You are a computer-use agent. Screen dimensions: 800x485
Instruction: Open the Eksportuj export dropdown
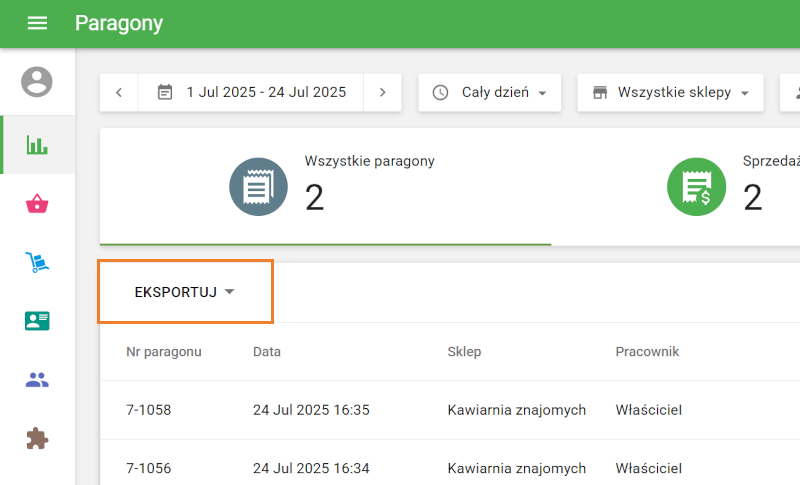point(185,292)
